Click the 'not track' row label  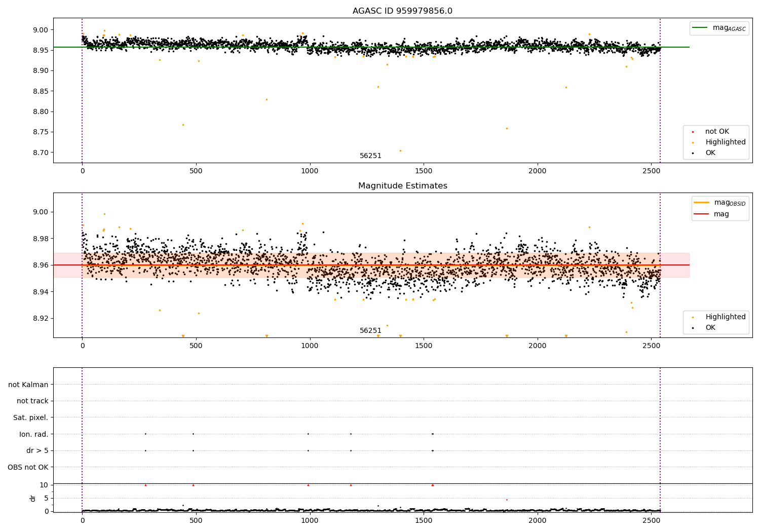point(32,401)
